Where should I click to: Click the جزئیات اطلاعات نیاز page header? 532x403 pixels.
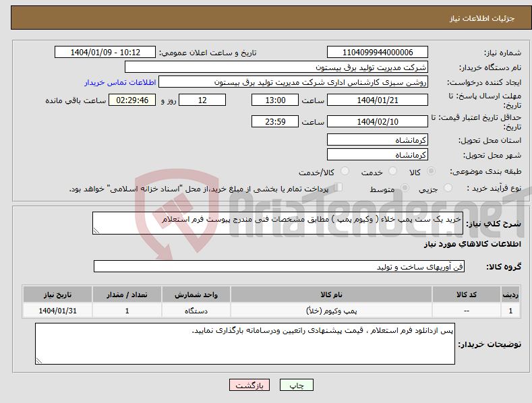coord(482,18)
